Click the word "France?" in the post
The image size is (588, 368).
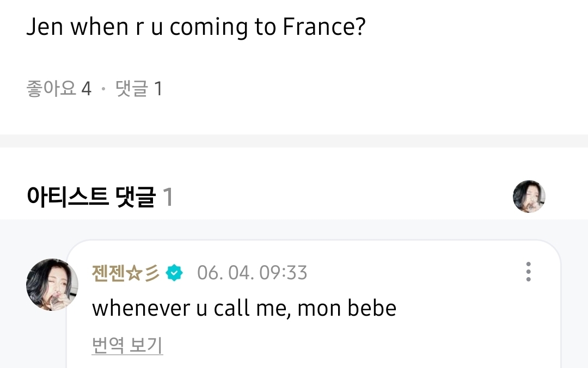click(323, 27)
